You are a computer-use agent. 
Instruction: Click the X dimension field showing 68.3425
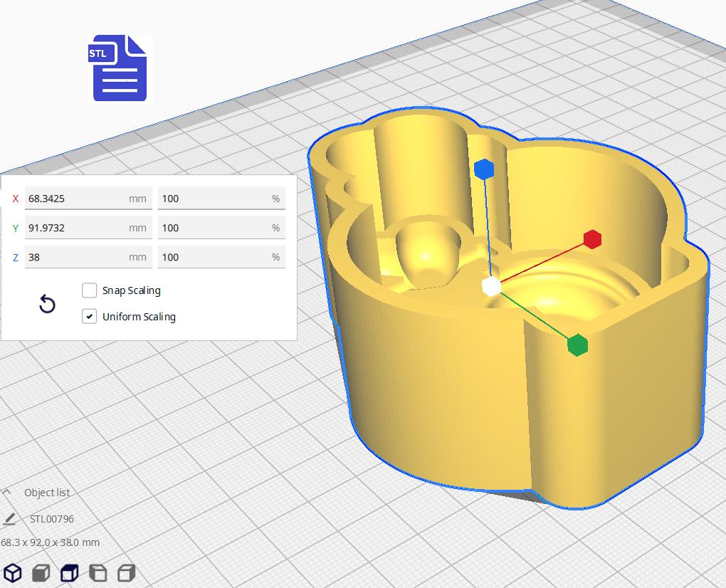click(88, 199)
